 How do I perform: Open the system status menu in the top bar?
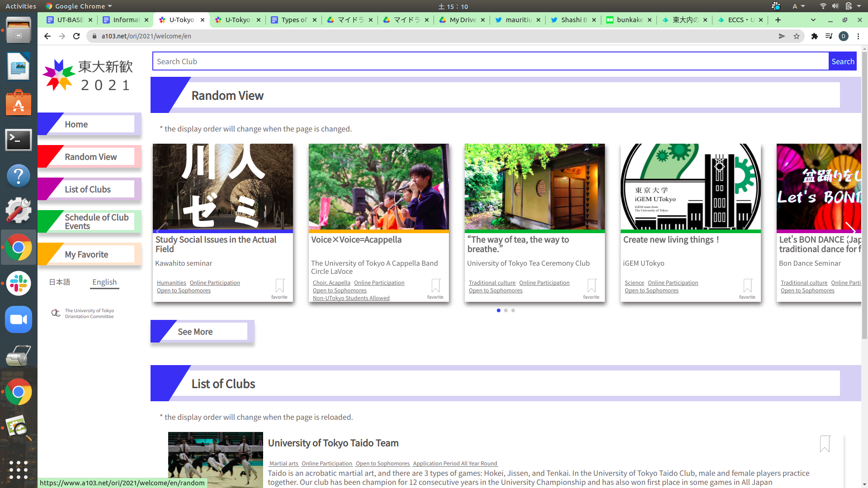840,6
